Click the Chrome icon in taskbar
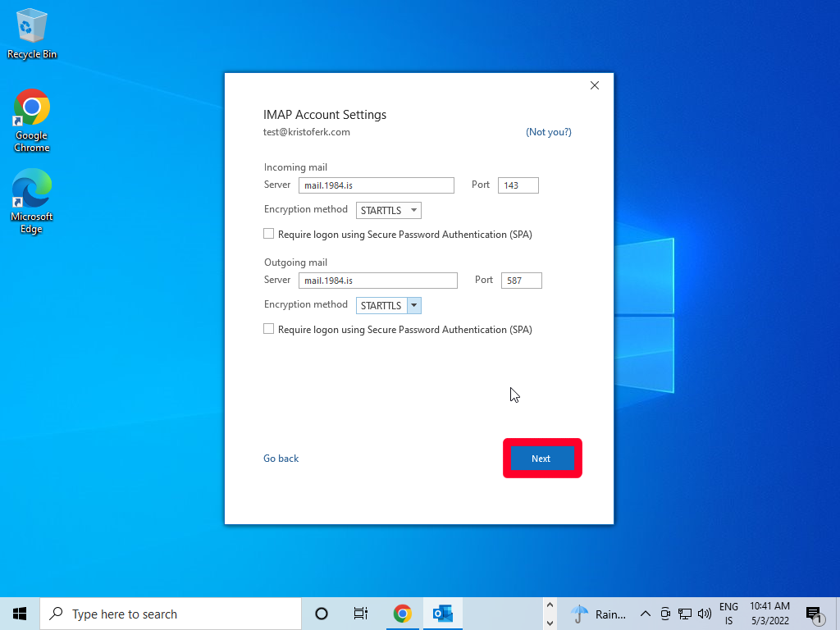The width and height of the screenshot is (840, 630). (402, 614)
